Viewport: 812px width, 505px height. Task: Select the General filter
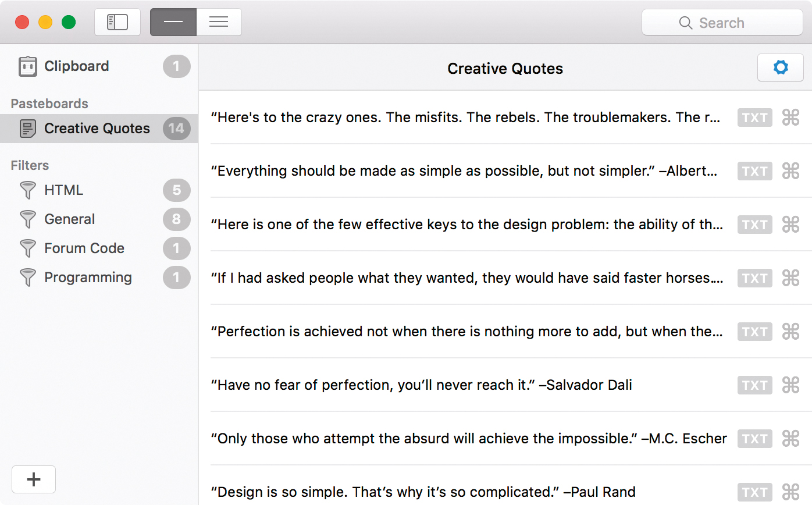[x=69, y=219]
